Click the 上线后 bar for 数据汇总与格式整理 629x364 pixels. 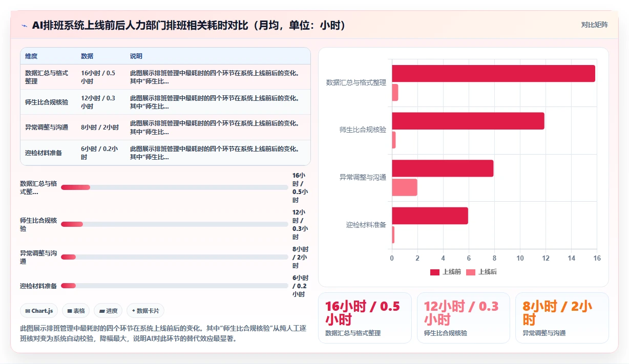pos(395,93)
